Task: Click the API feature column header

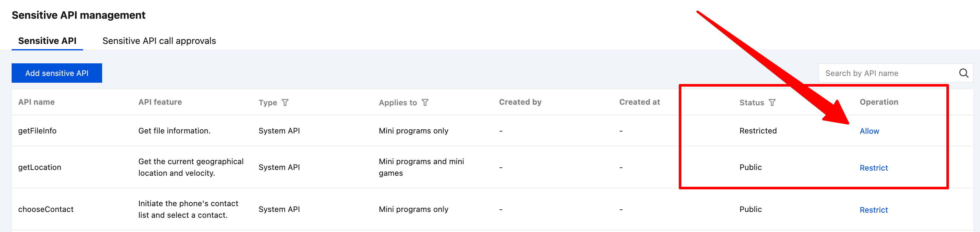Action: (x=160, y=102)
